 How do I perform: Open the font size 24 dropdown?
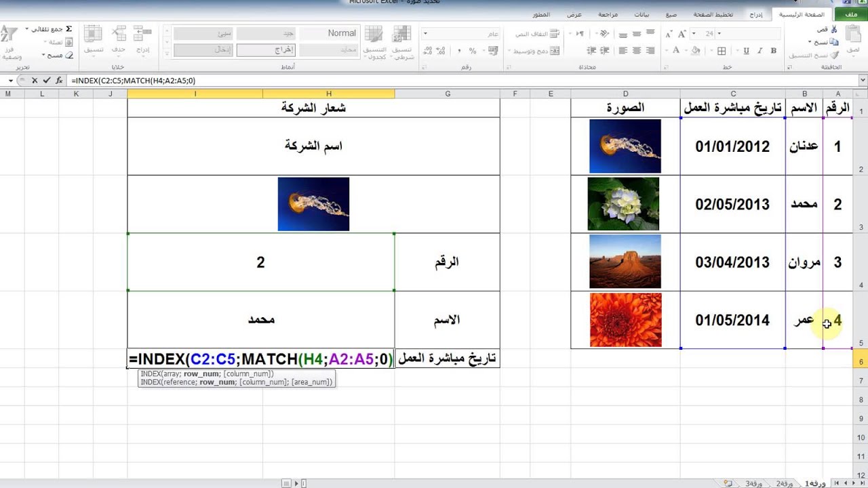[x=694, y=33]
